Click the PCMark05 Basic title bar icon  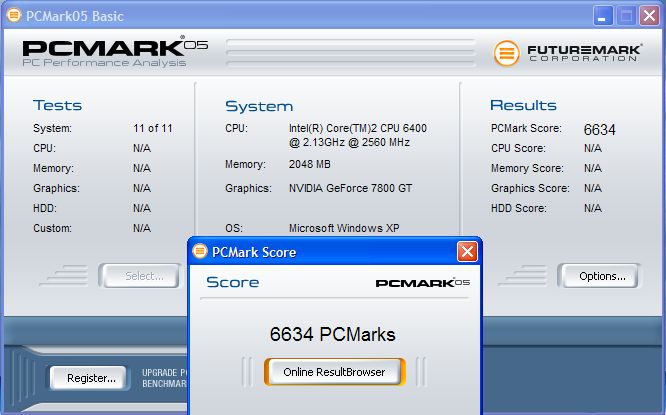point(14,15)
